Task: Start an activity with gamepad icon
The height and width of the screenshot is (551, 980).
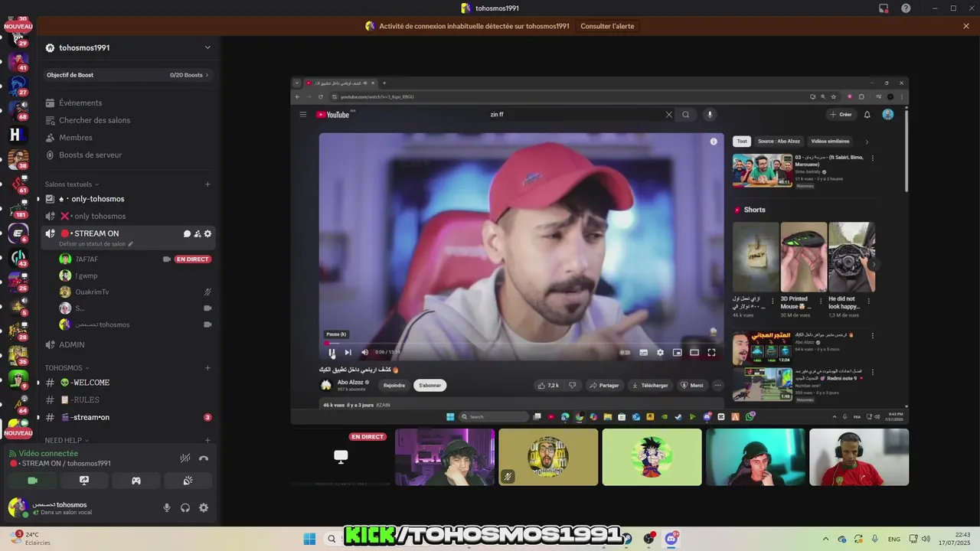Action: click(x=136, y=481)
